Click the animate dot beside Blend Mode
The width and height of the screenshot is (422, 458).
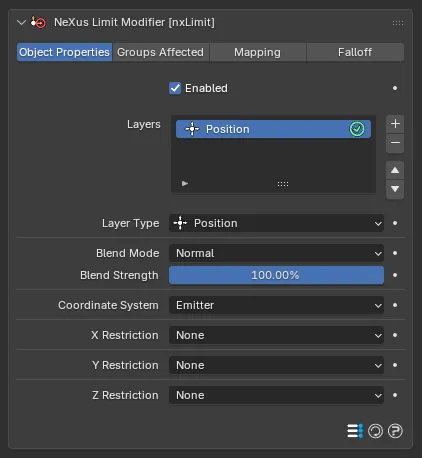(395, 253)
